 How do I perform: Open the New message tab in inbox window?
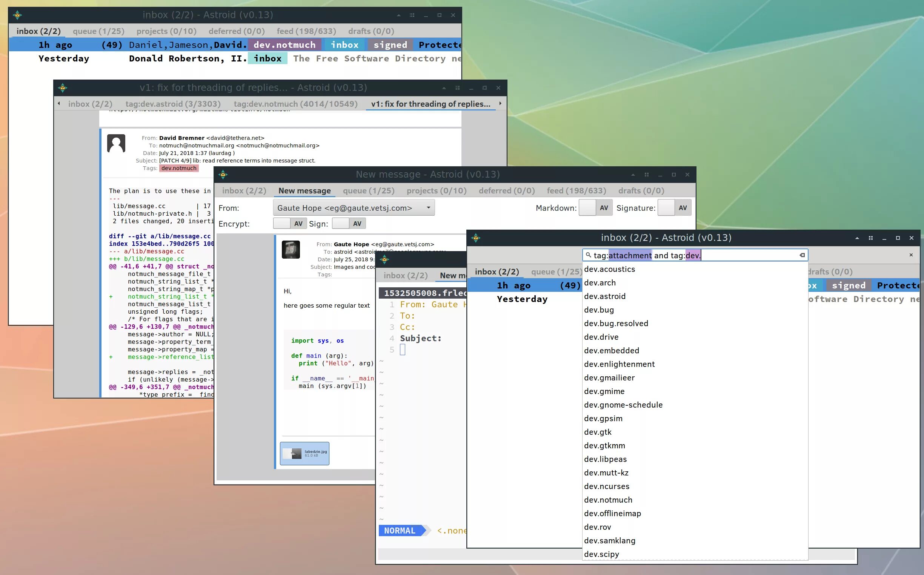tap(305, 191)
